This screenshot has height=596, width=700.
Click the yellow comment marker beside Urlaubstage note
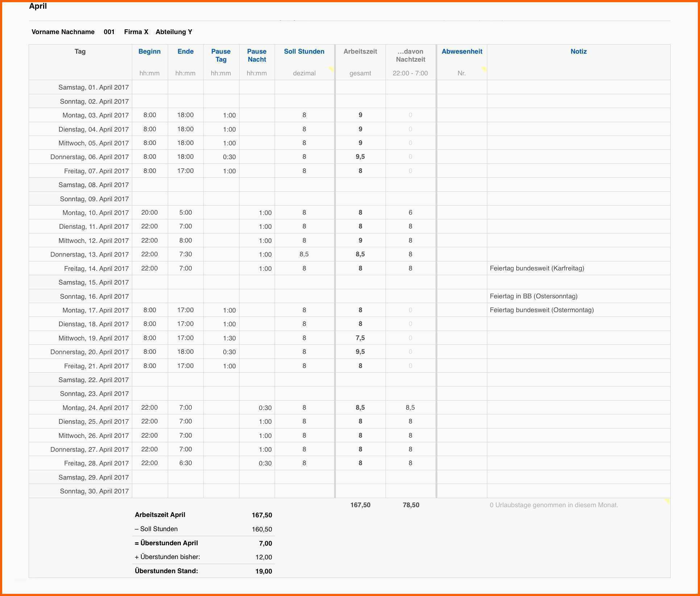(x=667, y=501)
